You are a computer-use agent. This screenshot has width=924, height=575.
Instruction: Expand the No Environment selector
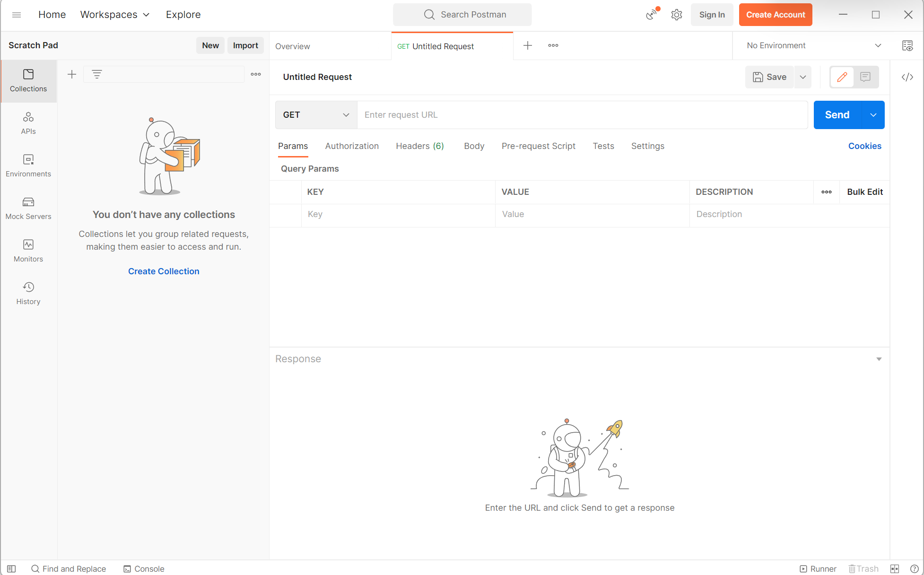pyautogui.click(x=813, y=45)
